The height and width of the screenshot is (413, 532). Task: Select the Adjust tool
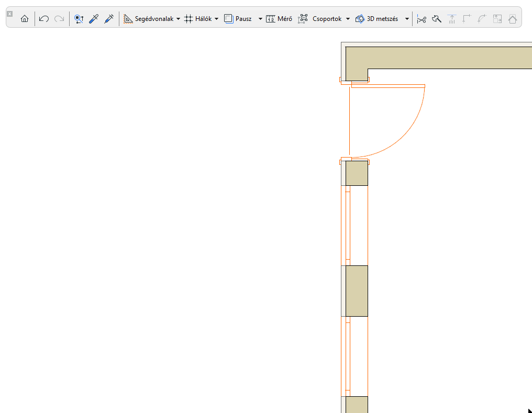pyautogui.click(x=437, y=18)
